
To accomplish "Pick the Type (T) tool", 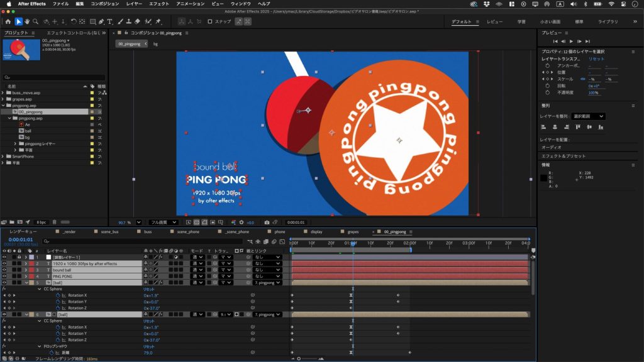I will [x=110, y=22].
